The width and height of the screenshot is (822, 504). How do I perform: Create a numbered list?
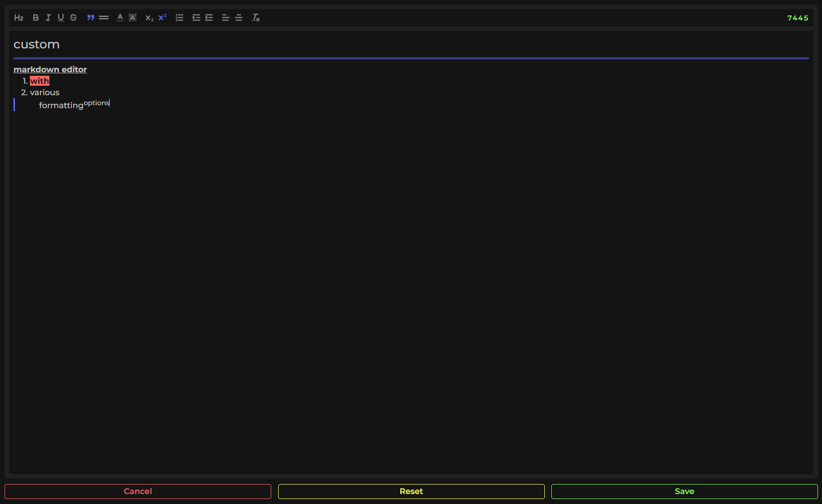pos(179,17)
